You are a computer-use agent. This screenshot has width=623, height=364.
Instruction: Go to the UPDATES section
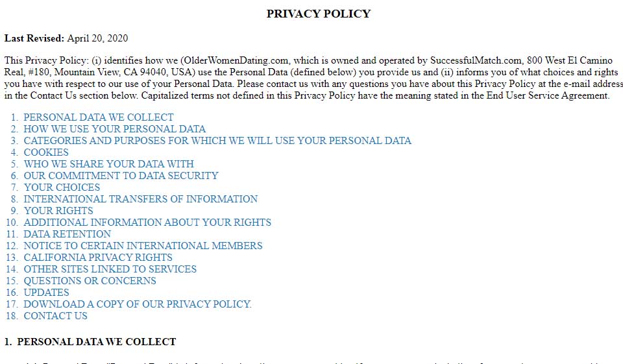[46, 293]
